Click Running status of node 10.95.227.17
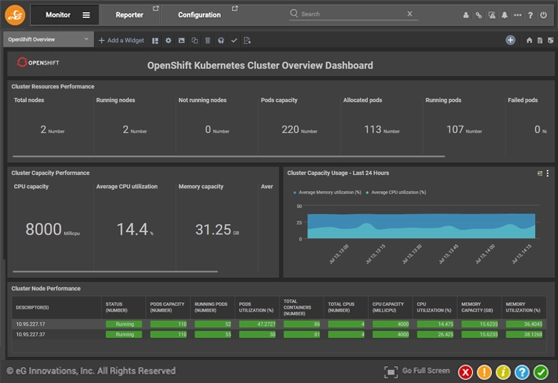 (x=124, y=324)
